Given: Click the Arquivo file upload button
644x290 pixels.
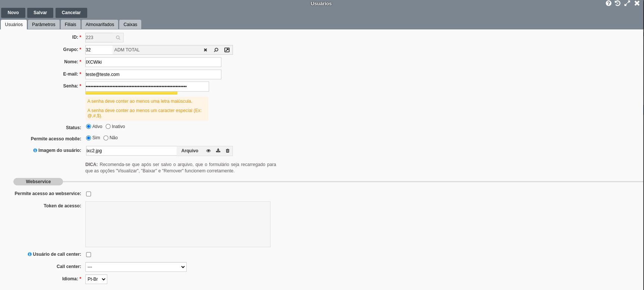Looking at the screenshot, I should pyautogui.click(x=190, y=151).
